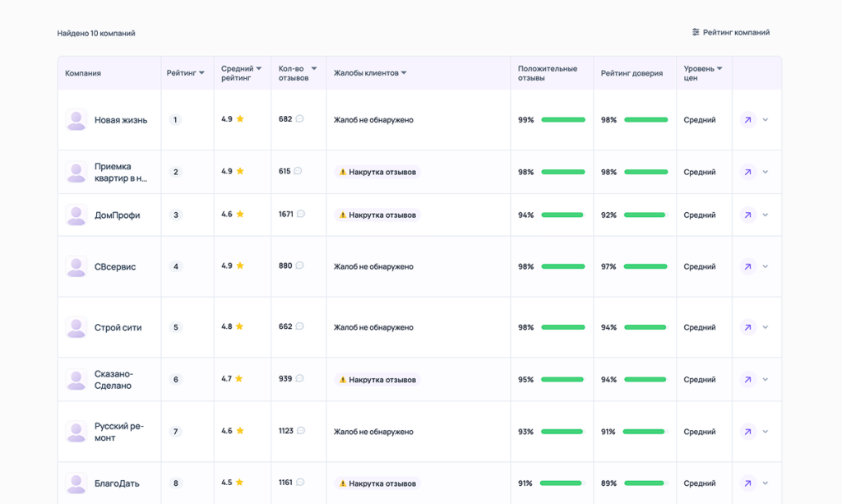Open the Жалобы клиентов column filter
This screenshot has width=842, height=504.
(x=370, y=73)
